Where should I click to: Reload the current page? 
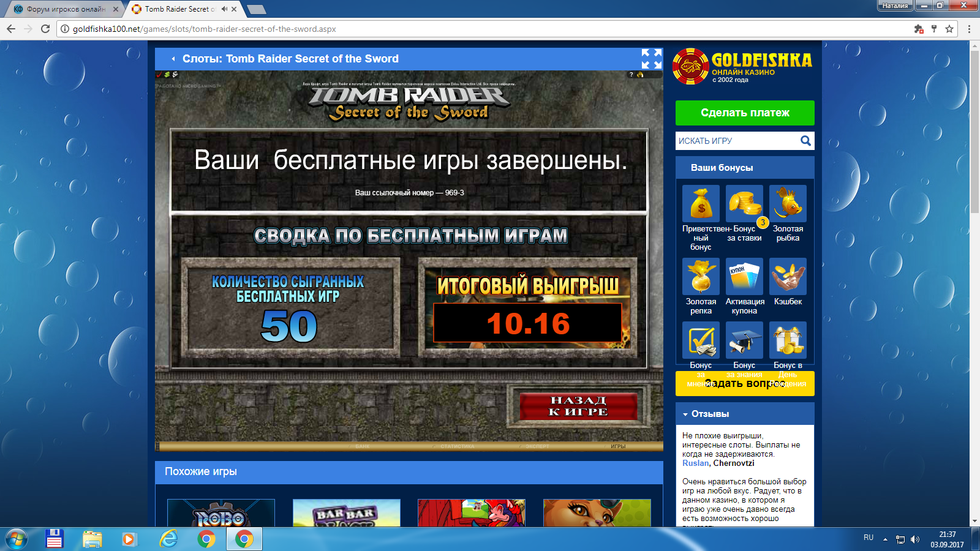pyautogui.click(x=45, y=29)
